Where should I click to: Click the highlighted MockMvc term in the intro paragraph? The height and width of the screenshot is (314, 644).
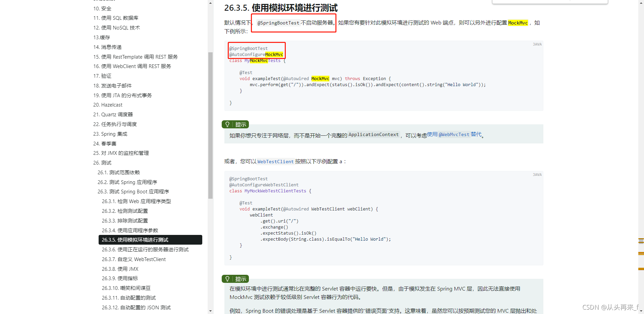[518, 23]
